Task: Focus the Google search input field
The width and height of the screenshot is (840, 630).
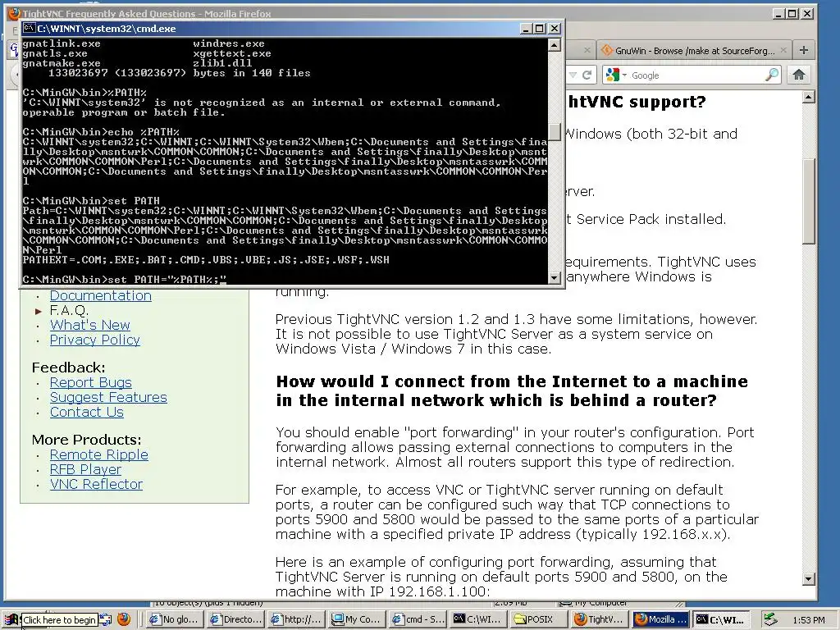Action: (696, 75)
